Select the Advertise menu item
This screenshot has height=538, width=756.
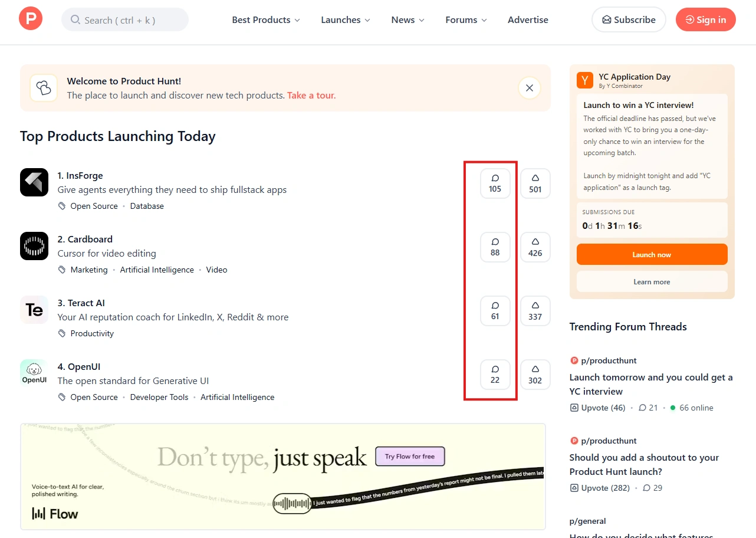(528, 19)
